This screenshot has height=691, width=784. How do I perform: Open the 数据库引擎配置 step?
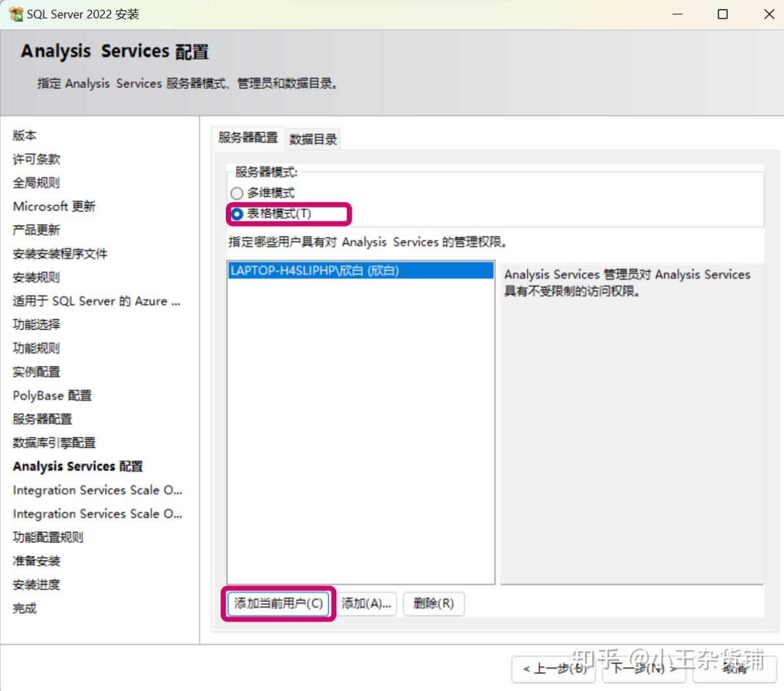pos(55,442)
